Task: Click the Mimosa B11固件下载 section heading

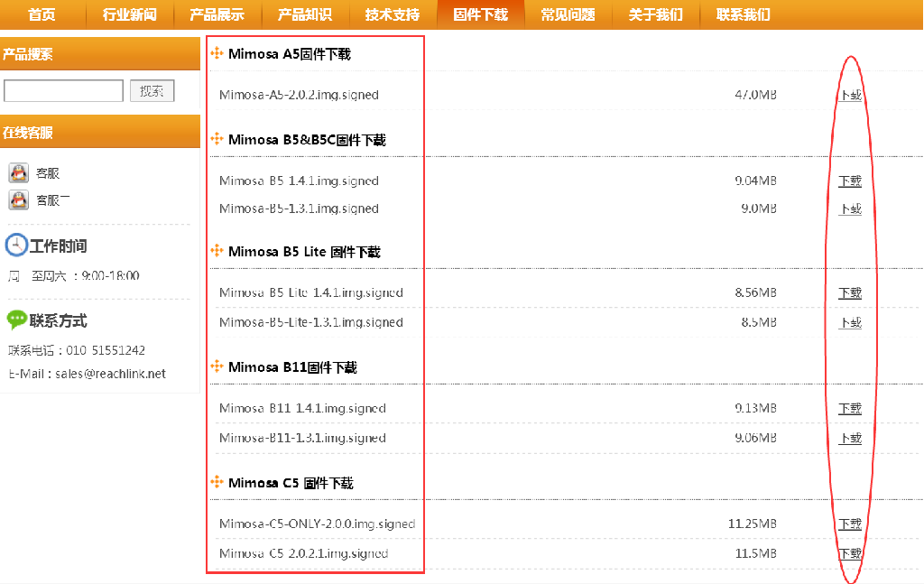Action: coord(292,367)
